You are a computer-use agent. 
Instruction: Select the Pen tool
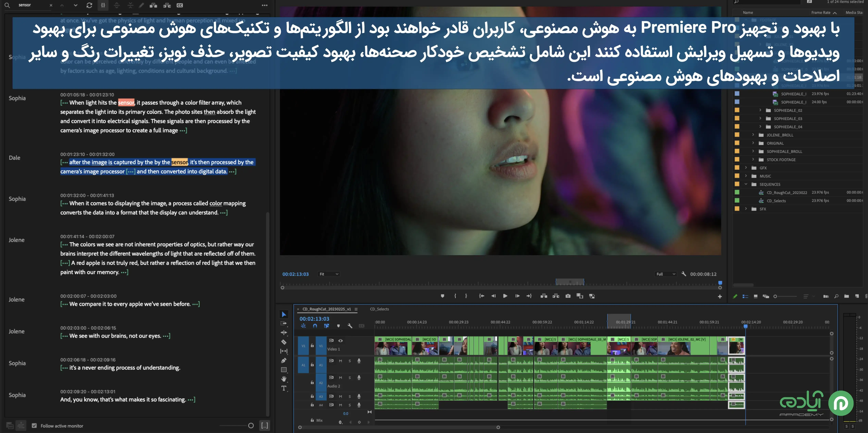point(284,361)
